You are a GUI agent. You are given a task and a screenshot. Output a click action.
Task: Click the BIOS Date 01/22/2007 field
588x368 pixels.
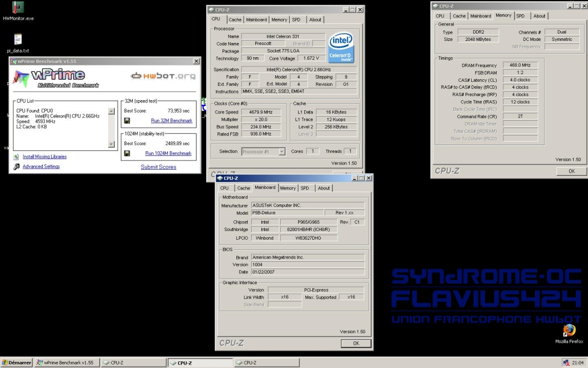[307, 272]
